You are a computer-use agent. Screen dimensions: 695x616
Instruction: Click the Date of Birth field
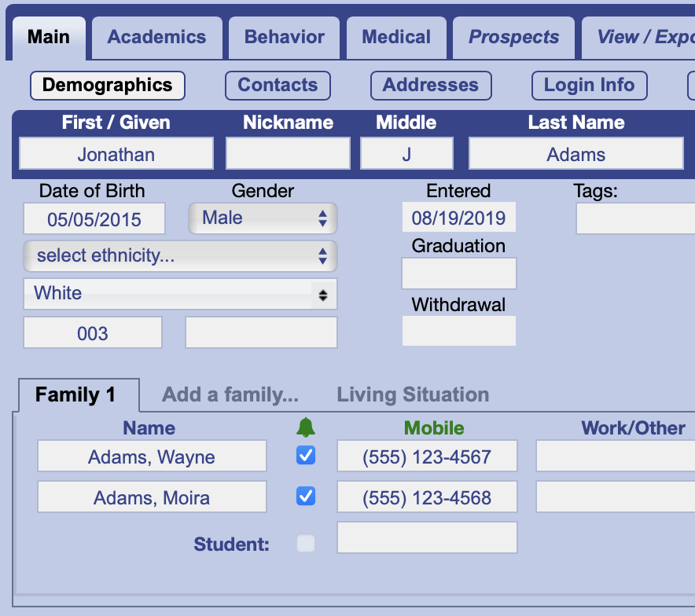click(x=94, y=219)
